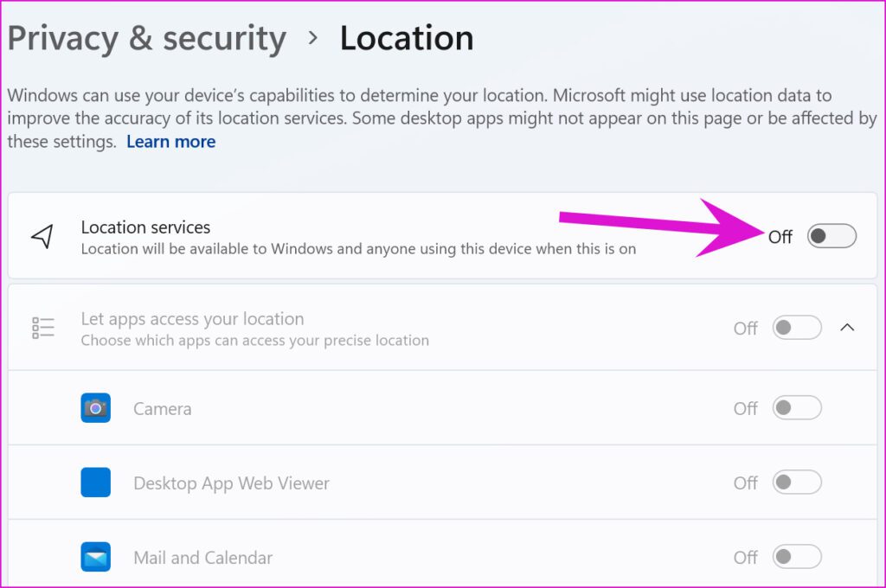Enable location access for Camera
This screenshot has width=886, height=588.
[796, 407]
